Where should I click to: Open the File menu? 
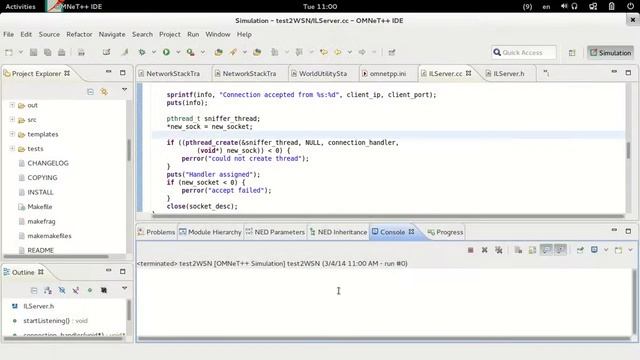(8, 34)
